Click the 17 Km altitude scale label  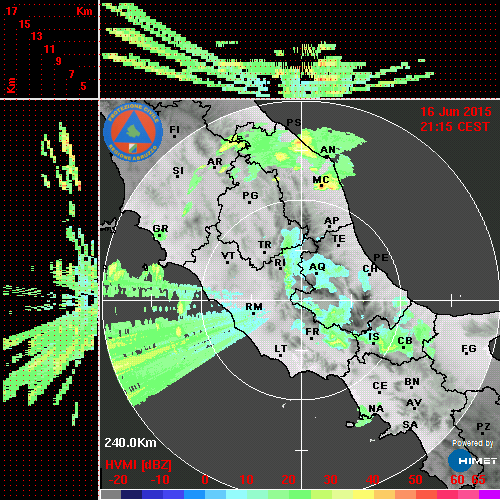coord(11,11)
